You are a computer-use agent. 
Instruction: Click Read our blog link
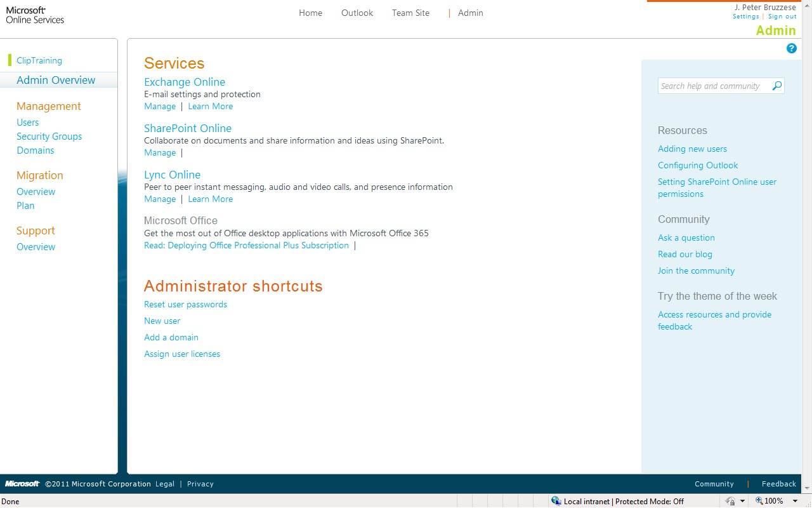click(x=685, y=254)
